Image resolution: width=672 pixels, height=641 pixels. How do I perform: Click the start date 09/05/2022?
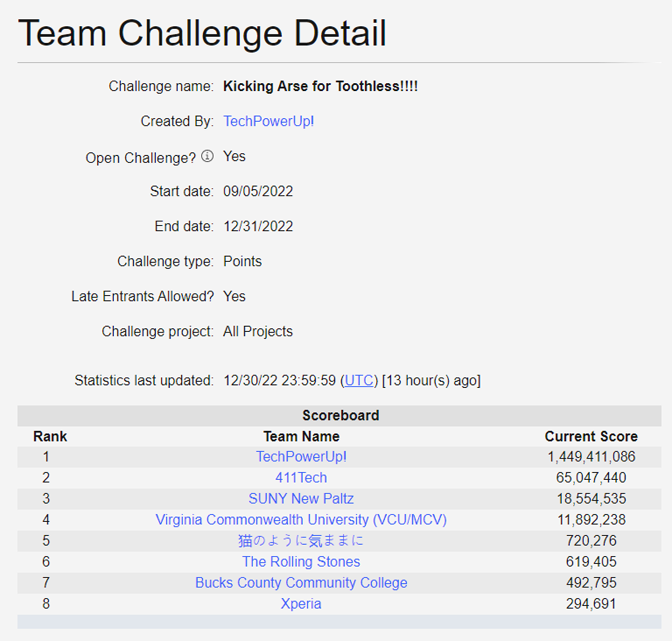point(258,192)
